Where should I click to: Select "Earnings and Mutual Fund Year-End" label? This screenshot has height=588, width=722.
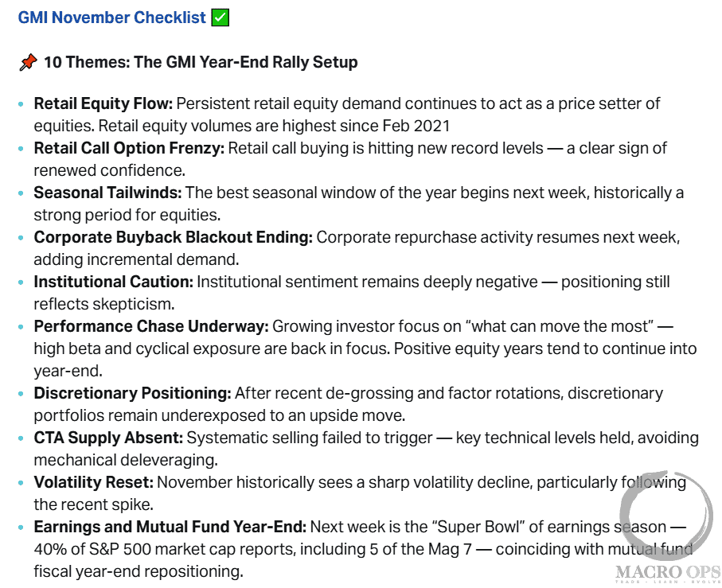170,527
